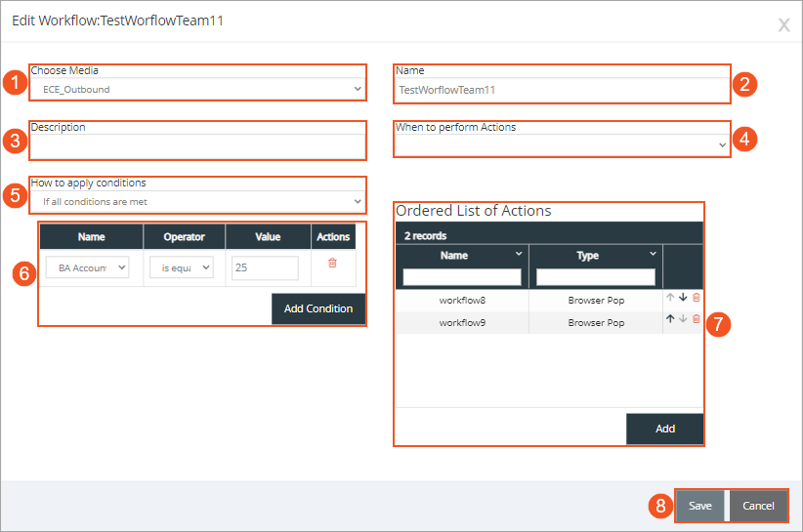Click the '2 records' count label

425,236
